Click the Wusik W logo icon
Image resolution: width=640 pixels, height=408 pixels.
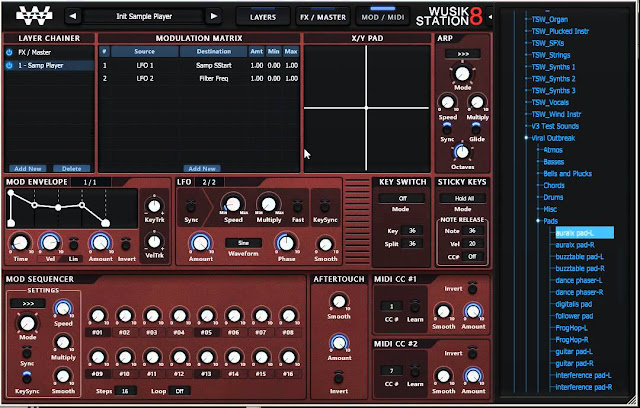34,16
